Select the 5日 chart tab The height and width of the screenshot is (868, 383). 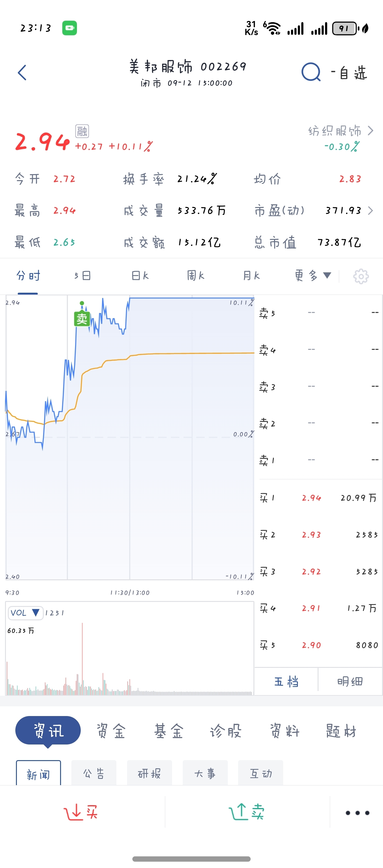point(83,276)
